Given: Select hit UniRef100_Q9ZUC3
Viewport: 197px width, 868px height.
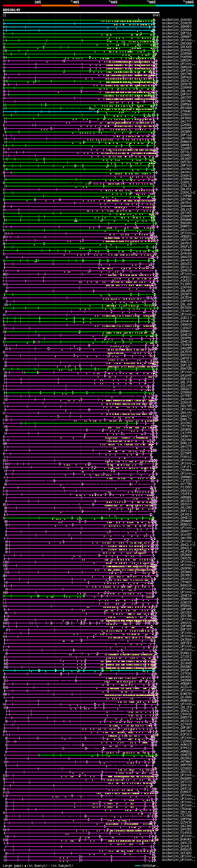Looking at the screenshot, I should tap(177, 81).
